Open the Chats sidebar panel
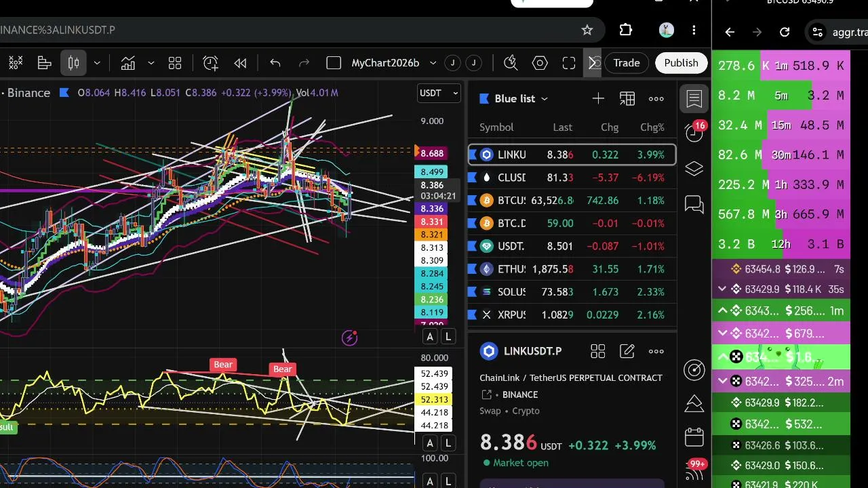The height and width of the screenshot is (488, 868). point(694,204)
